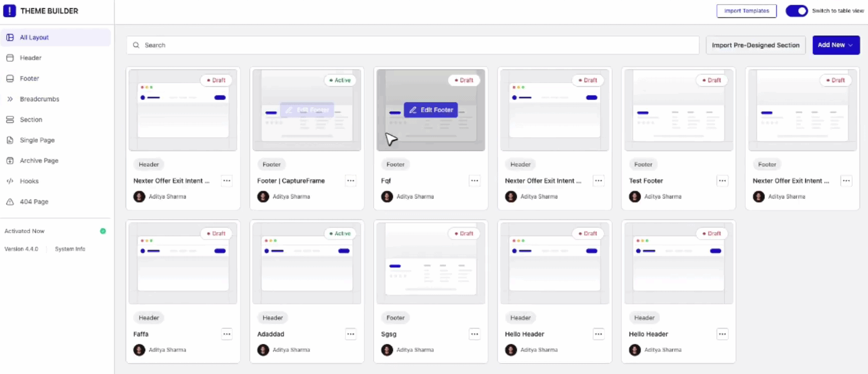This screenshot has height=374, width=868.
Task: Click Sgsg footer thumbnail
Action: pyautogui.click(x=431, y=264)
